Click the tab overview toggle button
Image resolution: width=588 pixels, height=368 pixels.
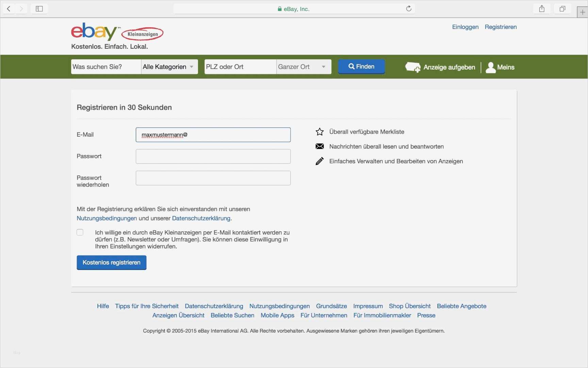click(x=562, y=9)
